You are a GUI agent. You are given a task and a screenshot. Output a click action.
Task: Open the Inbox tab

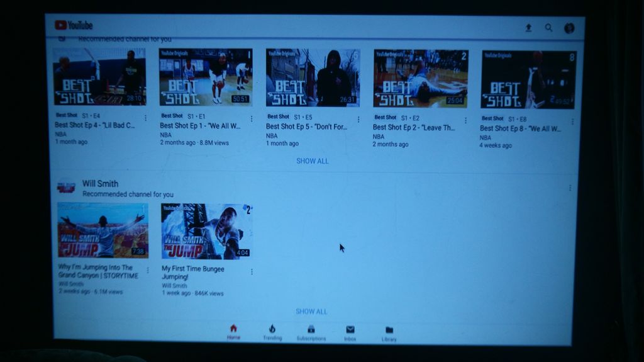(350, 332)
